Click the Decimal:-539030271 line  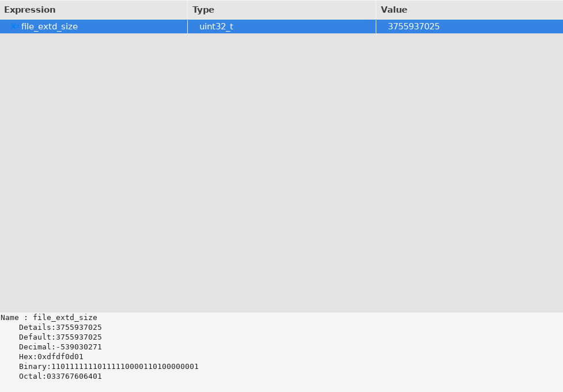(x=61, y=347)
